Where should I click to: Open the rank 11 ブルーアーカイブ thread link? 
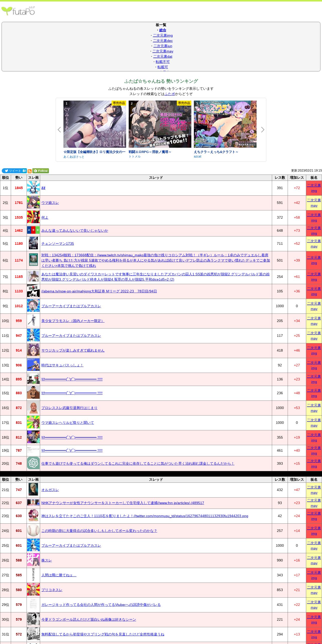point(71,336)
